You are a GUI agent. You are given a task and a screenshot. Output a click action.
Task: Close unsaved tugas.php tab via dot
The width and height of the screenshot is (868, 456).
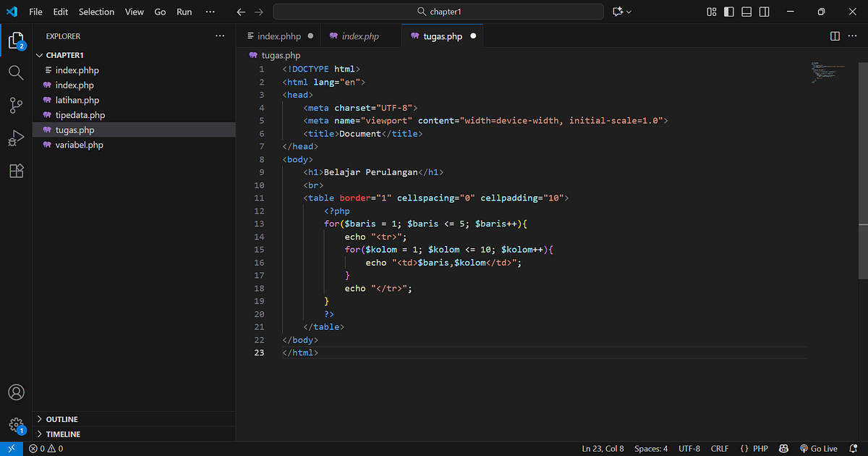pos(473,35)
